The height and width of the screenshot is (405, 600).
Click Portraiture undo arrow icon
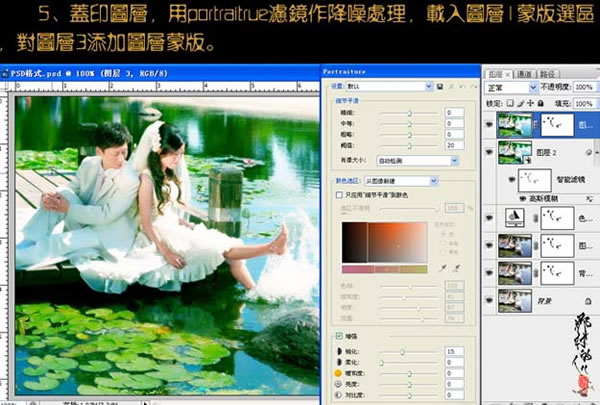click(463, 87)
